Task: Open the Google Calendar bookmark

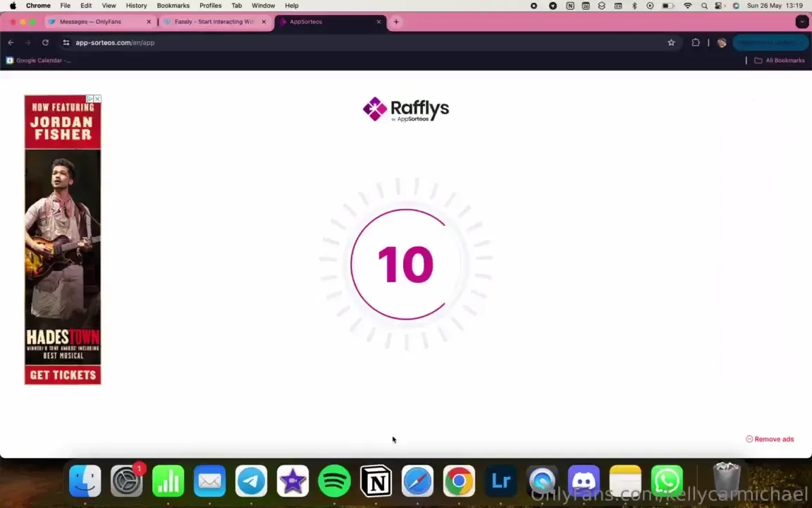Action: click(38, 61)
